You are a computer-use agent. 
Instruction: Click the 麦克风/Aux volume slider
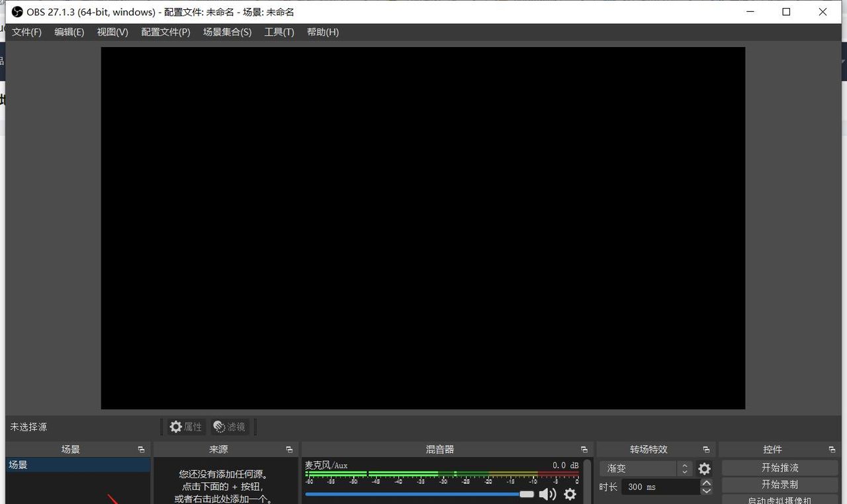(420, 494)
